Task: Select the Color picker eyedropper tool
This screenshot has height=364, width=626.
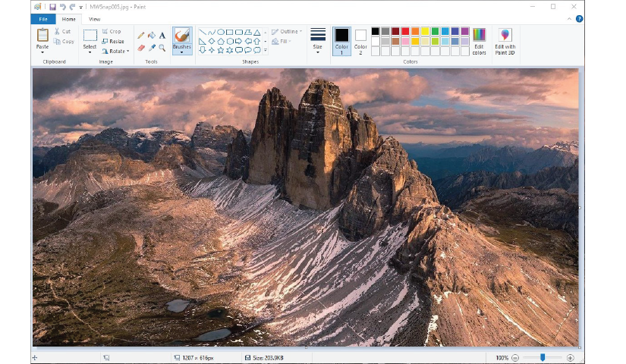Action: click(152, 47)
